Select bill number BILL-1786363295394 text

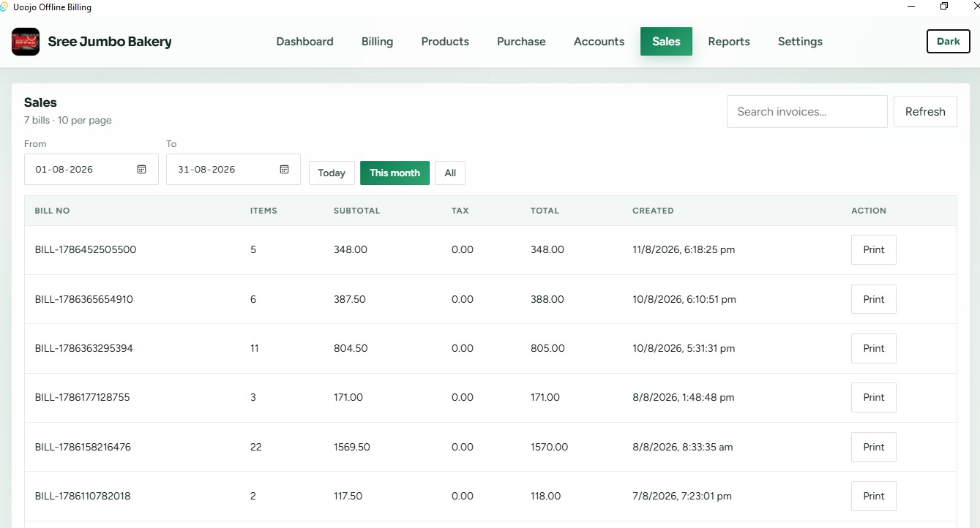84,349
